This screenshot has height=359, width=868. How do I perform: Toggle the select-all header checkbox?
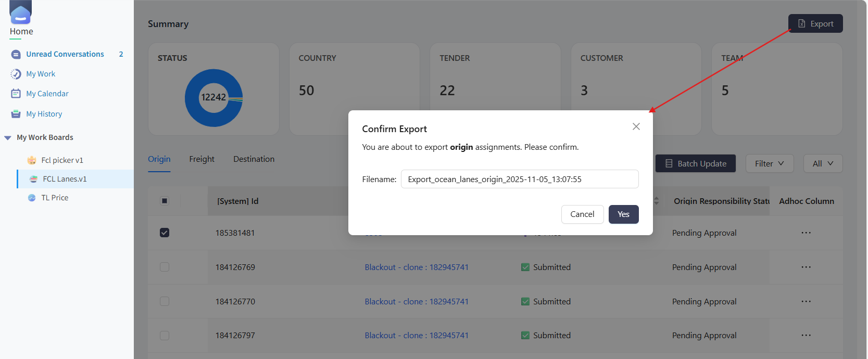pos(165,201)
